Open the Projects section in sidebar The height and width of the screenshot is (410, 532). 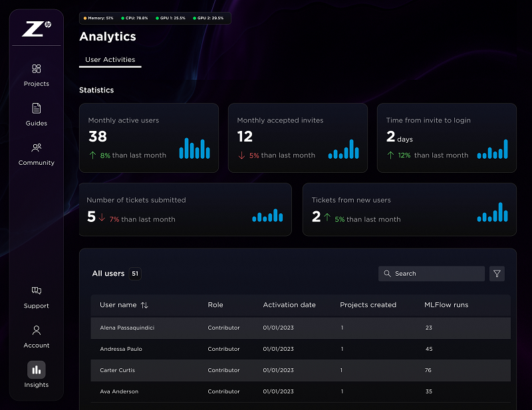[x=37, y=75]
